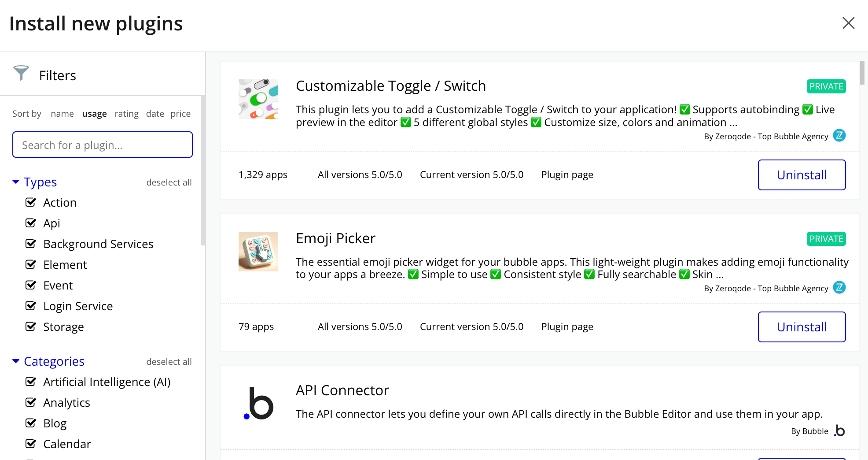Toggle the Login Service checkbox
This screenshot has width=868, height=460.
[31, 306]
